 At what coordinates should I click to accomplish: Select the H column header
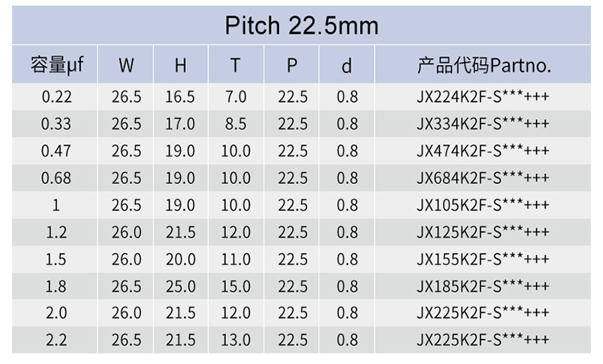(180, 66)
